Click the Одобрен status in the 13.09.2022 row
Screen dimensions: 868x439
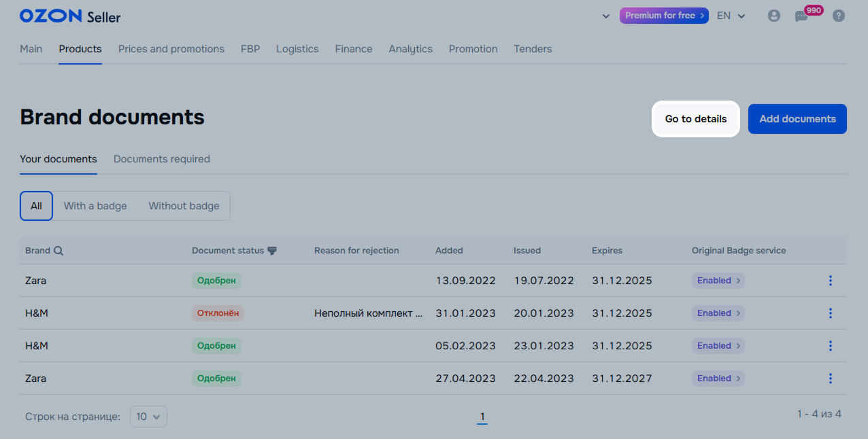(x=216, y=281)
